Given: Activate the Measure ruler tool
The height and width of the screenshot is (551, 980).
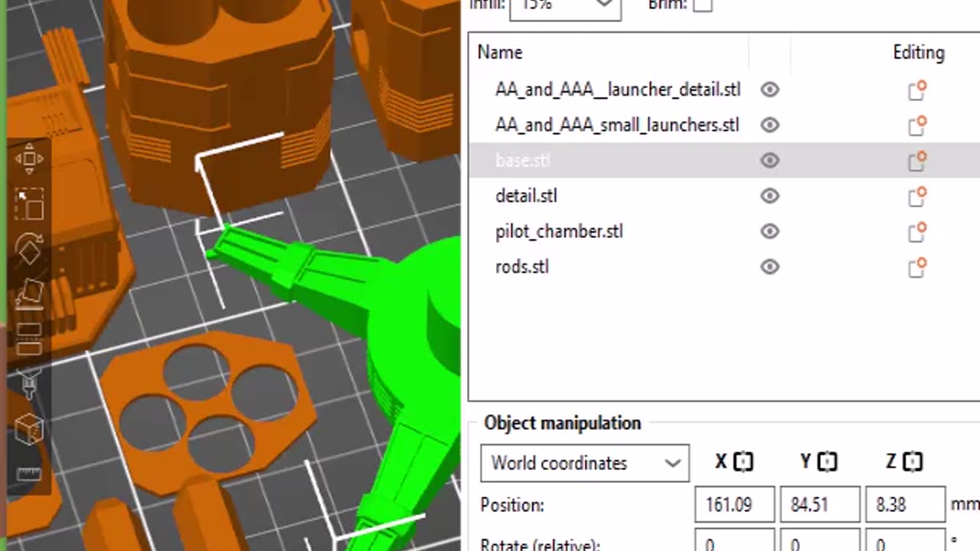Looking at the screenshot, I should (29, 474).
